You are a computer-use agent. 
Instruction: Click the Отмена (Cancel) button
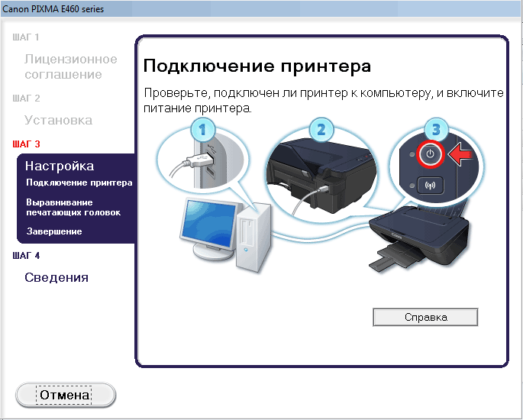66,395
